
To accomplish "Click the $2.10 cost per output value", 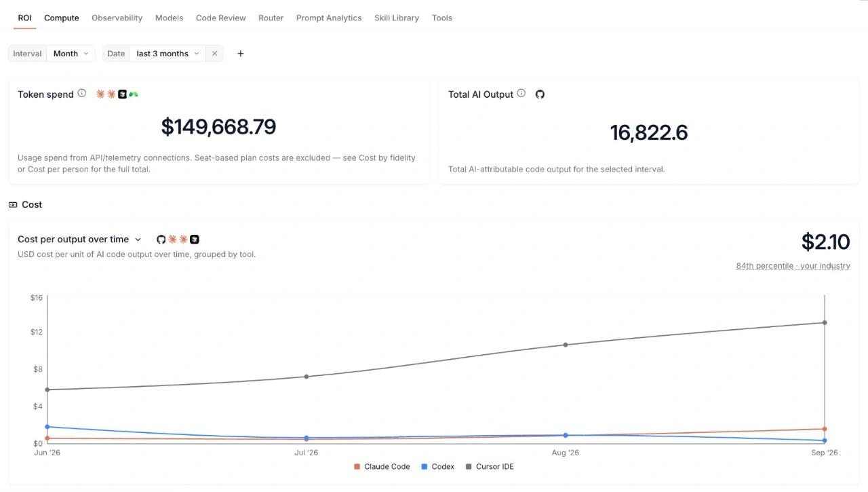I will (825, 242).
